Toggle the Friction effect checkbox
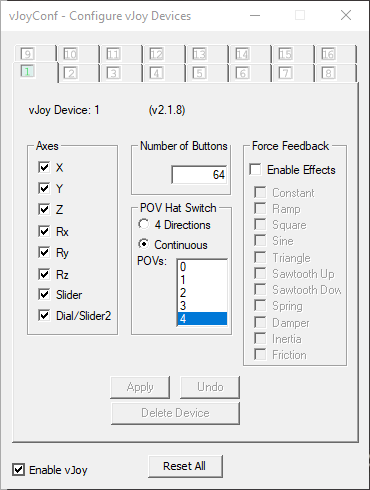370x490 pixels. coord(260,354)
